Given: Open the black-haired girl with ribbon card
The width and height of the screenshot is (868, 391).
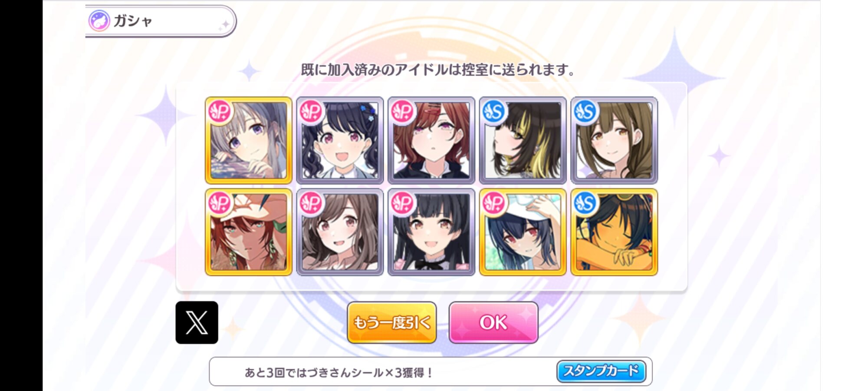Looking at the screenshot, I should click(x=431, y=232).
